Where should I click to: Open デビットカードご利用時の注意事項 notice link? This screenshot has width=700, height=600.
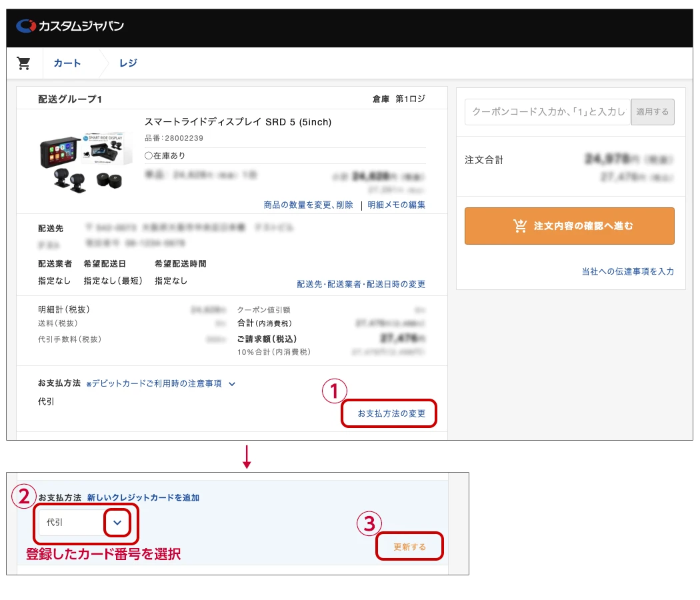[157, 384]
